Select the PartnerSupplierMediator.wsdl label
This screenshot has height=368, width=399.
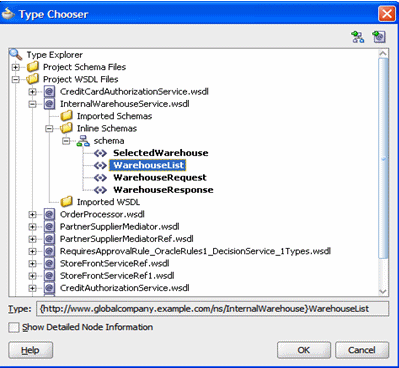coord(120,227)
